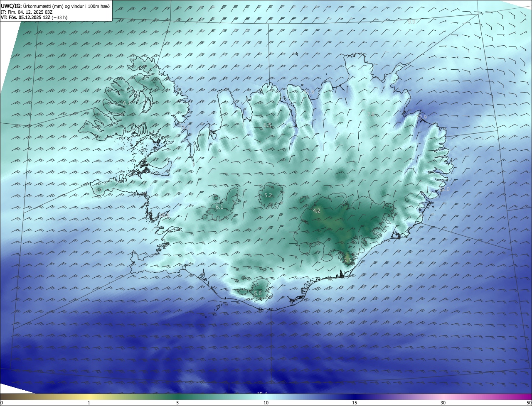Click the colorbar tick label 10
The width and height of the screenshot is (532, 406).
pos(266,403)
